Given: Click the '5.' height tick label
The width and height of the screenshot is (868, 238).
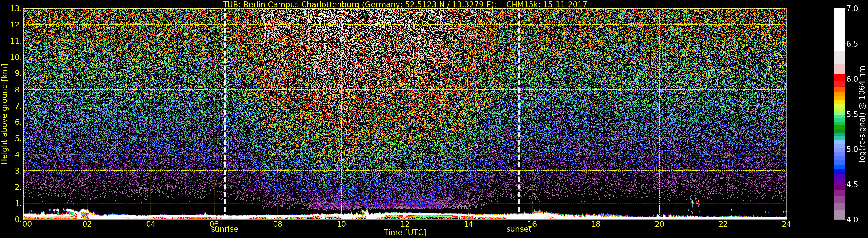Looking at the screenshot, I should click(18, 138).
